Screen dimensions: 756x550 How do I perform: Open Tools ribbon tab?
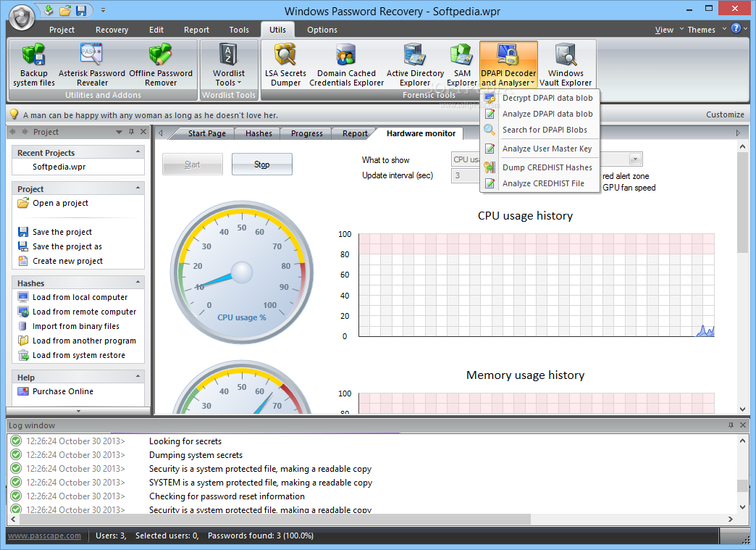[239, 30]
